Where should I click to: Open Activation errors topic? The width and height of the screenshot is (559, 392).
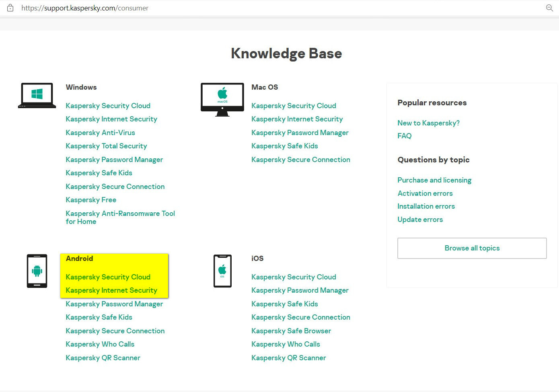(425, 193)
